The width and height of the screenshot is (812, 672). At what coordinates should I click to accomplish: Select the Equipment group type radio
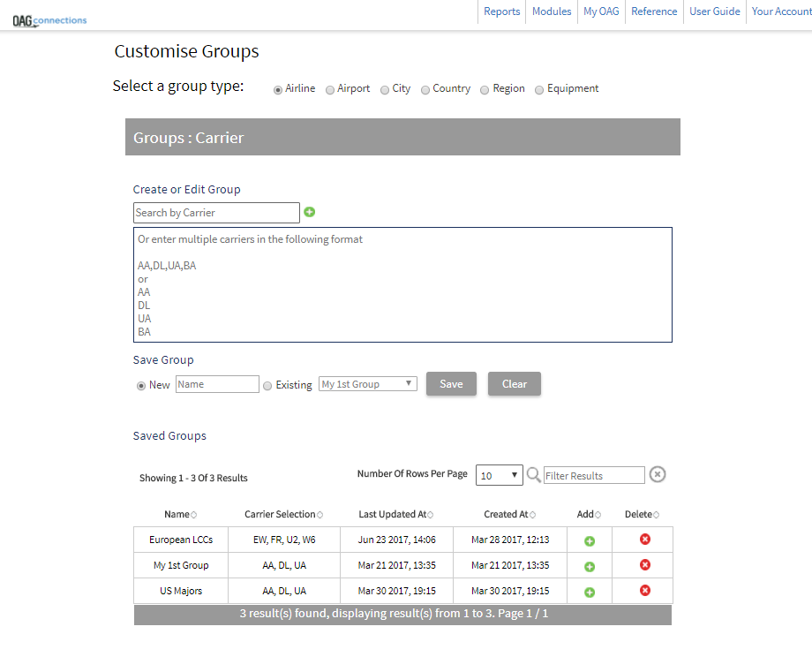[x=539, y=90]
